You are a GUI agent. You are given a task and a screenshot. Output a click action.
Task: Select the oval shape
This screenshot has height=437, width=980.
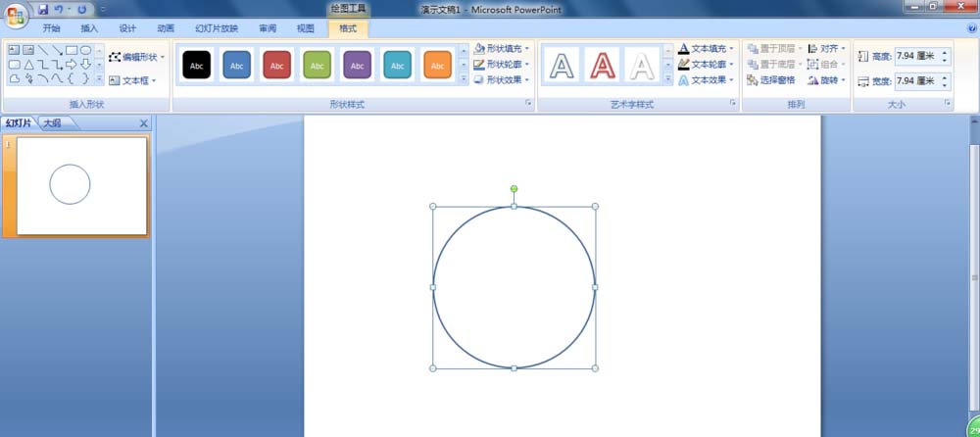(x=85, y=50)
